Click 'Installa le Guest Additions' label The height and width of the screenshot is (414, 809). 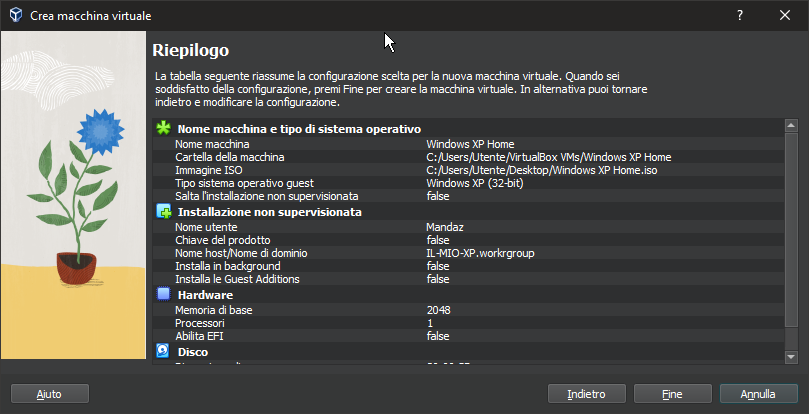237,279
